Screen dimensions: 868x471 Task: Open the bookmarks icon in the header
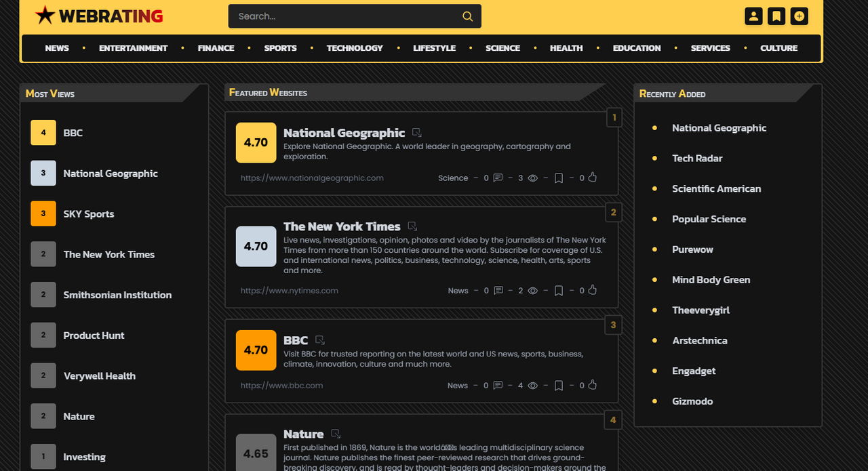[x=776, y=16]
